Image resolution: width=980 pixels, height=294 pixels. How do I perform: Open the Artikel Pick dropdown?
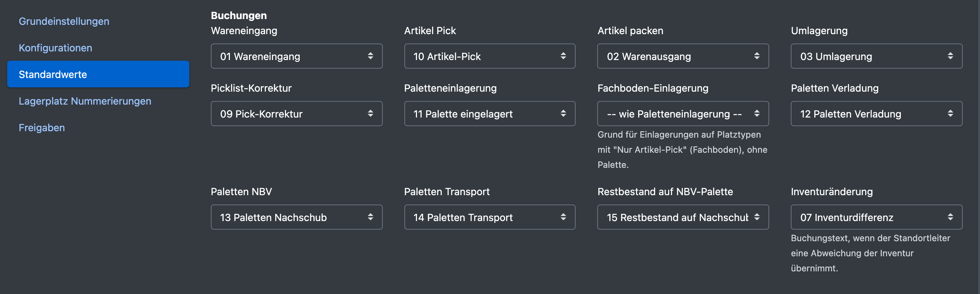coord(490,56)
